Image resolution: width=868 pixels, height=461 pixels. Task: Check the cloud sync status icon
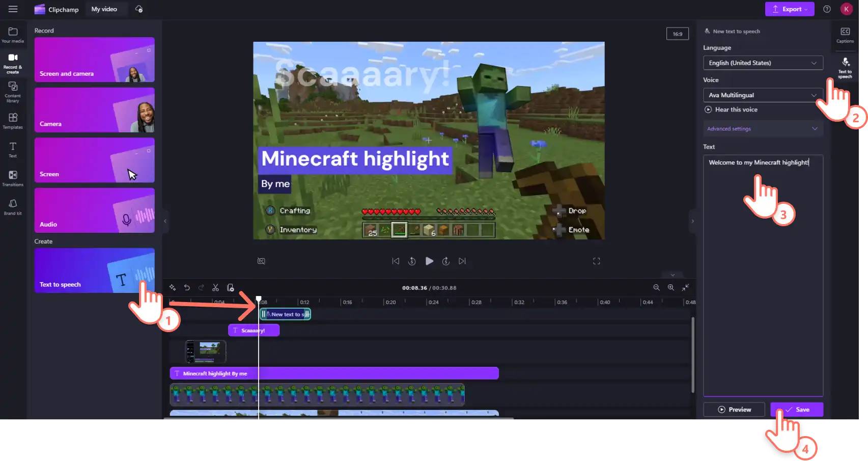pyautogui.click(x=139, y=9)
